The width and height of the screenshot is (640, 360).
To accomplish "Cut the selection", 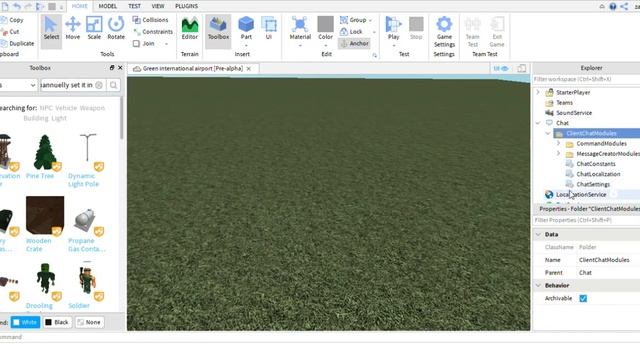I will tap(10, 32).
